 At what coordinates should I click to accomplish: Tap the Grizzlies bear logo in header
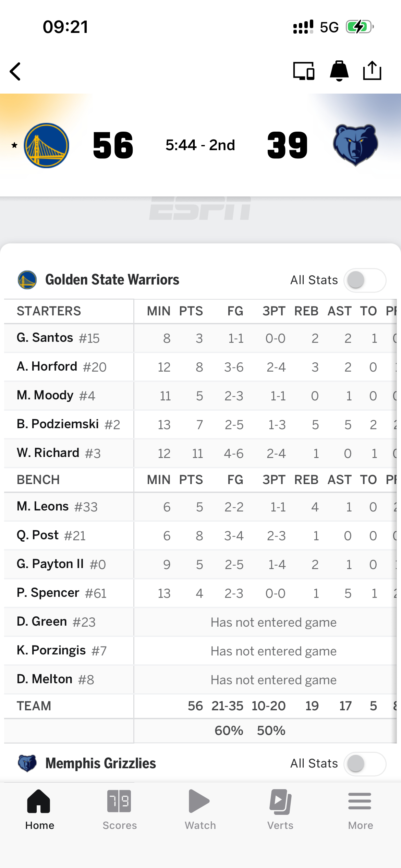click(x=355, y=145)
